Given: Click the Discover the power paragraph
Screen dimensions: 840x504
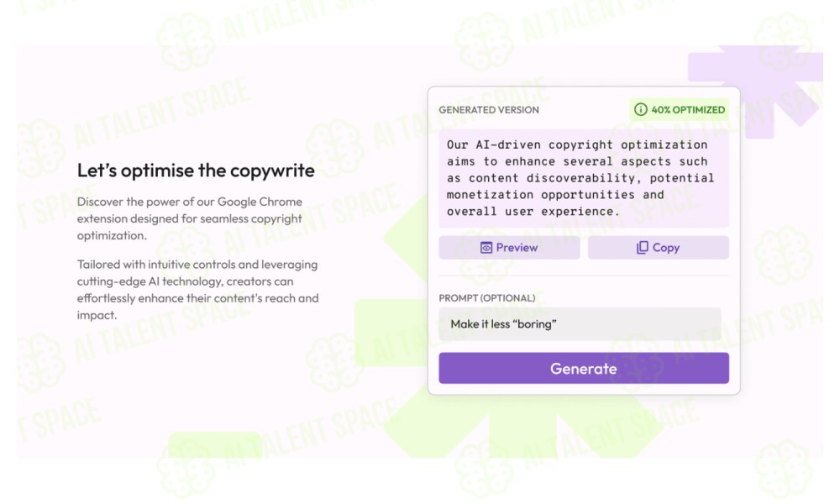Looking at the screenshot, I should click(x=190, y=218).
